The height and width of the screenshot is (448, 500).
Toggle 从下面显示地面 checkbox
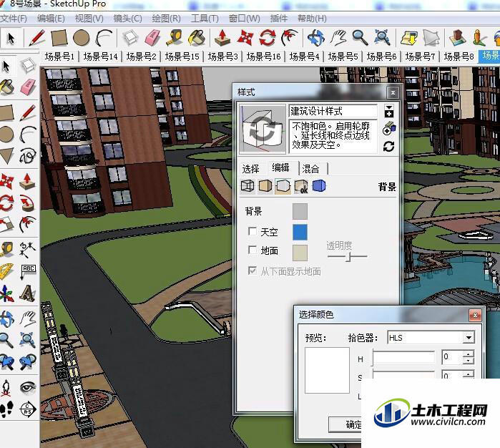[253, 271]
